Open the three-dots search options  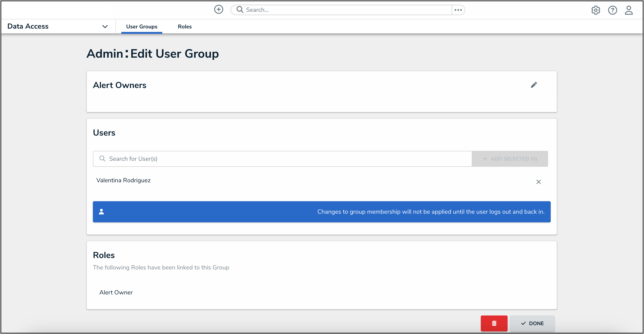pos(458,10)
